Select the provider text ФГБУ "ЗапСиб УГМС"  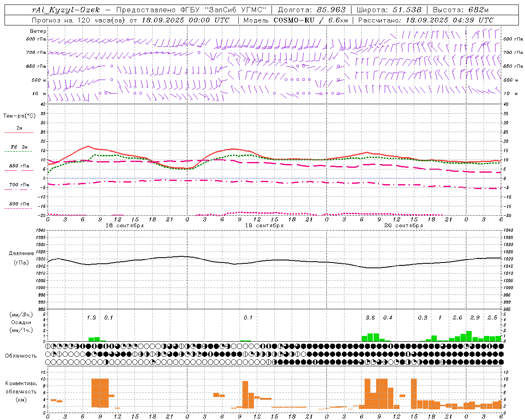pos(224,10)
